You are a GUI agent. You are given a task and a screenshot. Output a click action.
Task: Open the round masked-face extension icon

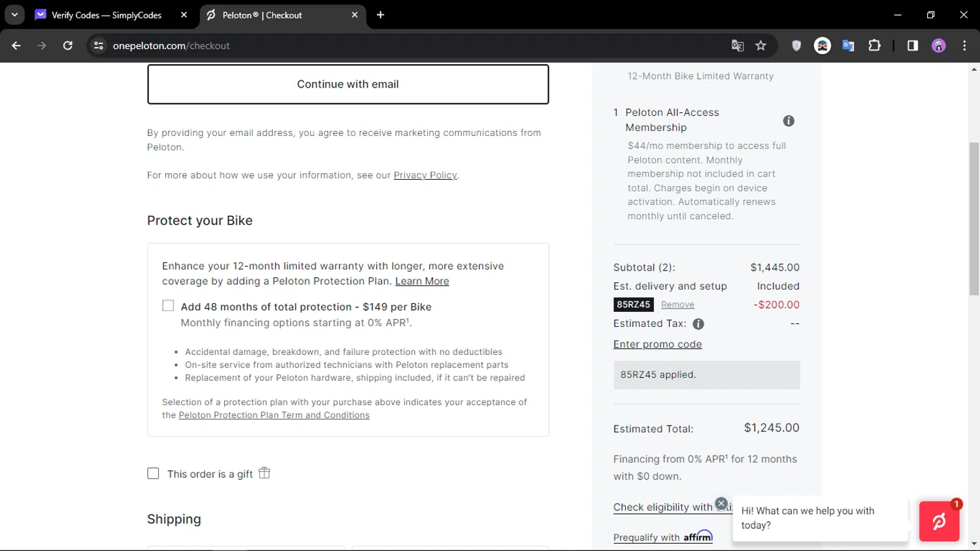click(823, 46)
